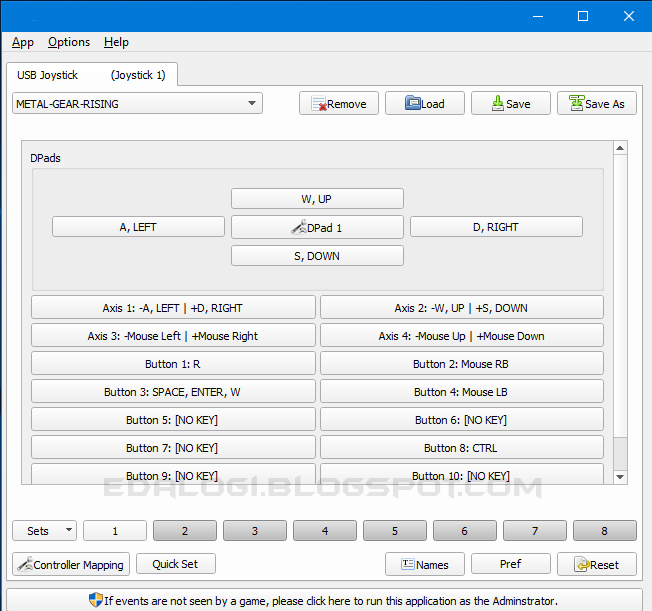Switch to set 3

pos(254,531)
